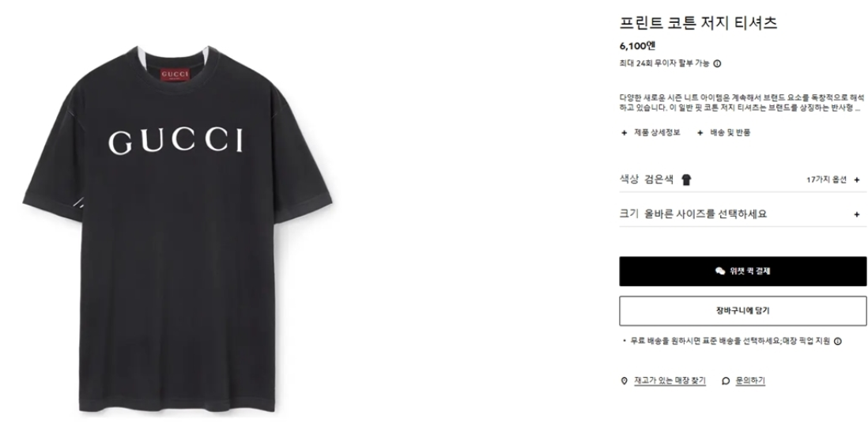Screen dimensions: 868x435
Task: Click the plus icon on the 크기 row
Action: (x=857, y=214)
